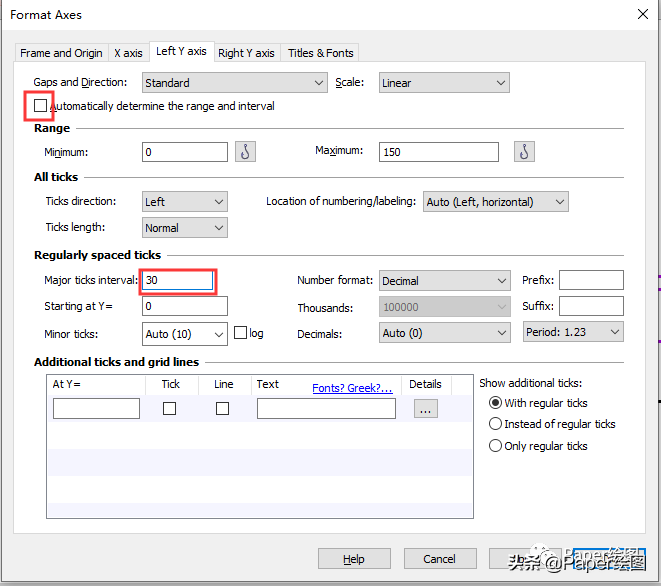Screen dimensions: 661x586
Task: Select Only regular ticks option
Action: pyautogui.click(x=495, y=446)
